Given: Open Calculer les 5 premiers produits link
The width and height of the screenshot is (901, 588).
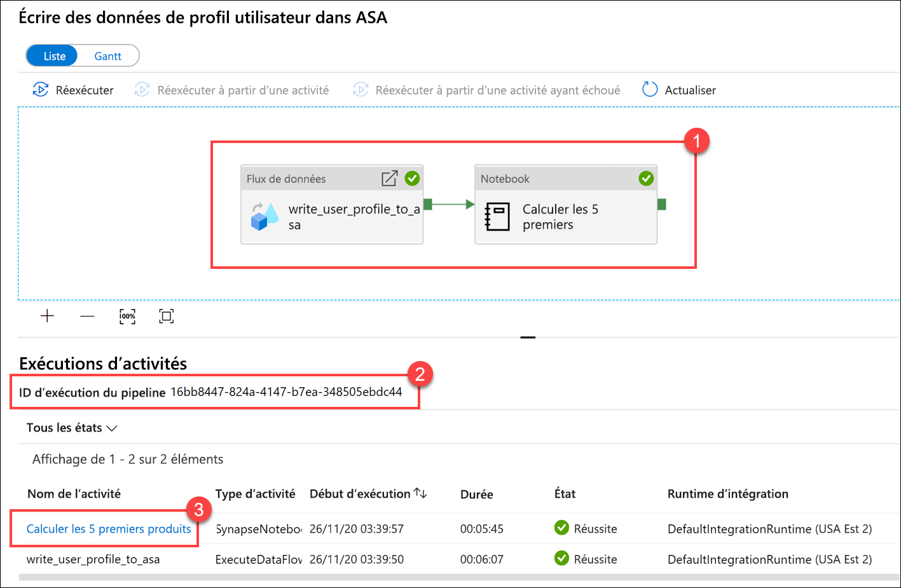Looking at the screenshot, I should click(109, 529).
